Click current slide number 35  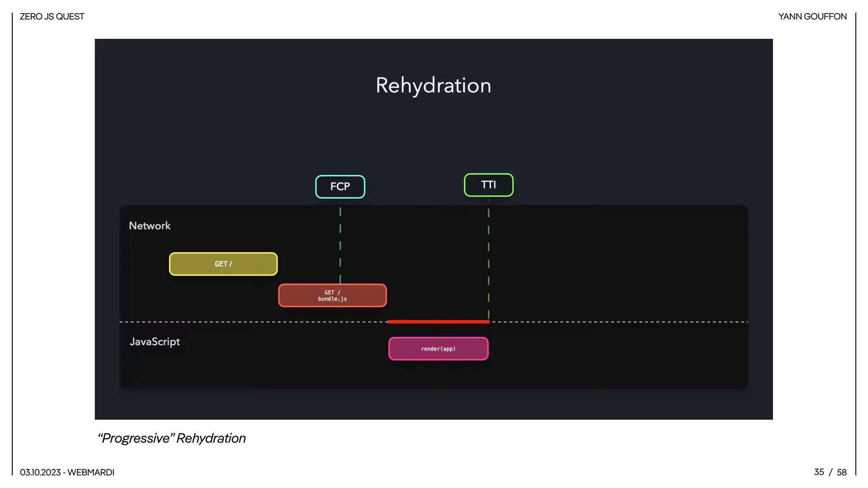819,472
